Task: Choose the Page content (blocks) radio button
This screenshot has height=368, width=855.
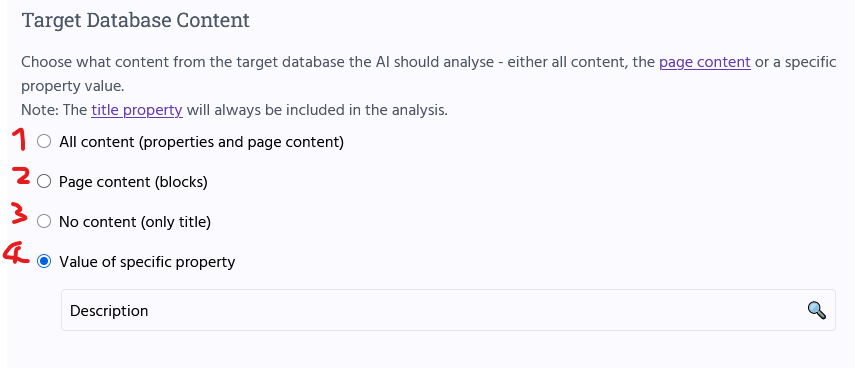Action: [x=44, y=182]
